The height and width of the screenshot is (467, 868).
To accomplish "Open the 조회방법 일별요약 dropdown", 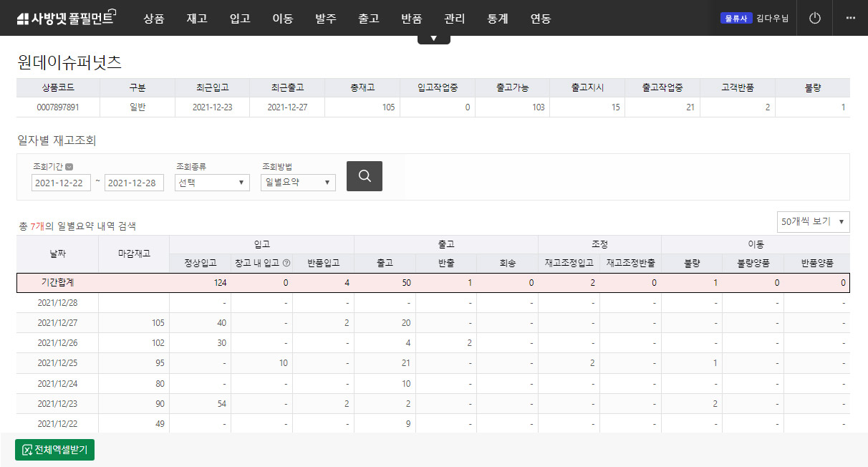I will point(298,183).
